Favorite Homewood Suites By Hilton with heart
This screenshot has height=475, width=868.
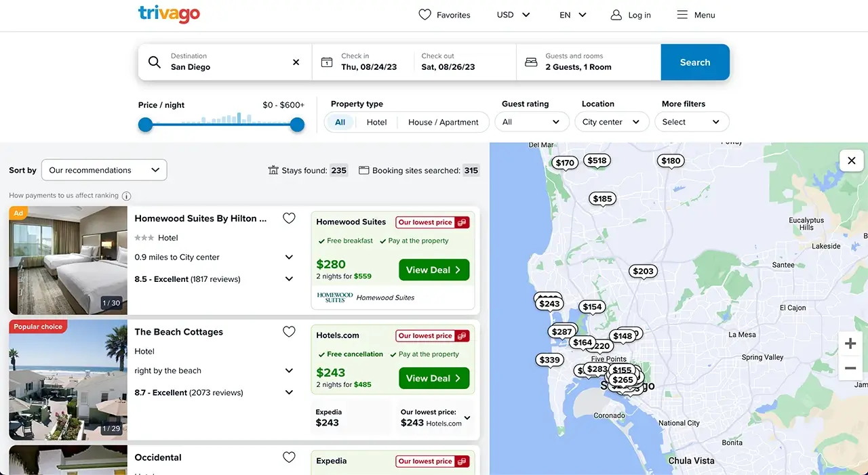coord(289,218)
